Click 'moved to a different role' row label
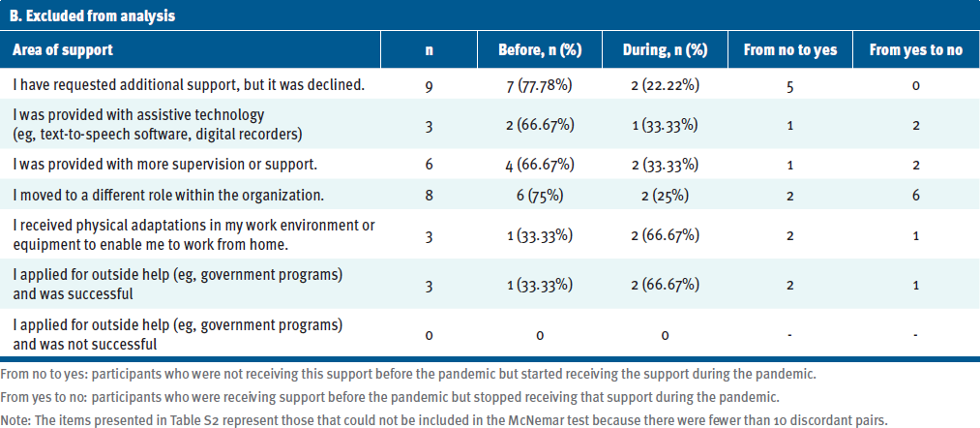980x428 pixels. pyautogui.click(x=168, y=195)
